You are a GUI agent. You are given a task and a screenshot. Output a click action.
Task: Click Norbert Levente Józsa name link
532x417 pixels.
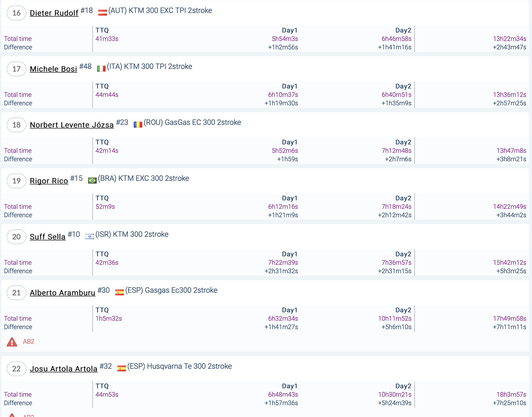coord(72,125)
